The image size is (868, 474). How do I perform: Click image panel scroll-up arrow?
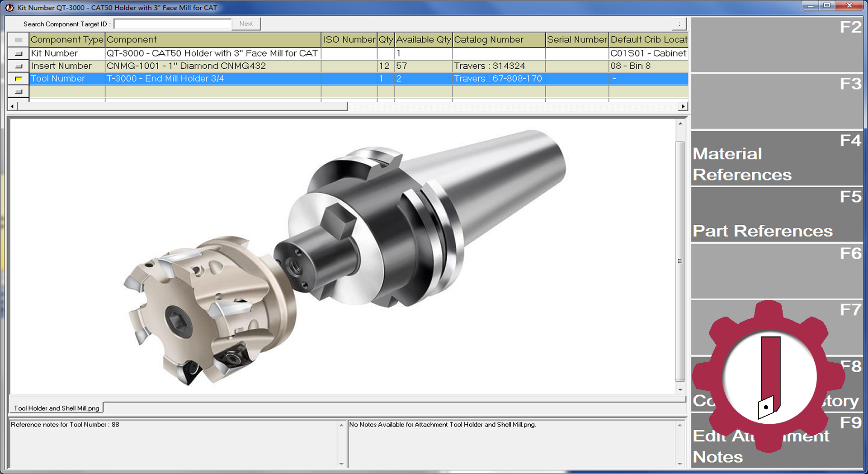[680, 123]
